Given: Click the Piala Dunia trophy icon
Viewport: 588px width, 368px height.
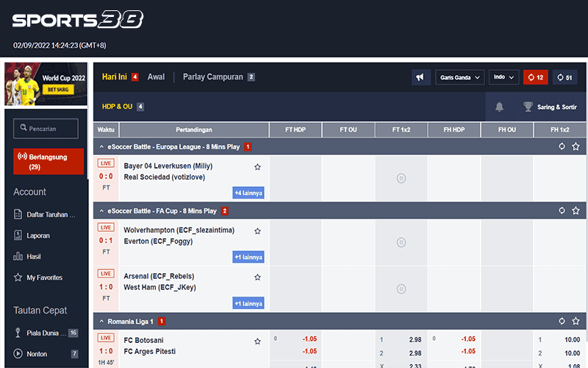Looking at the screenshot, I should click(18, 333).
